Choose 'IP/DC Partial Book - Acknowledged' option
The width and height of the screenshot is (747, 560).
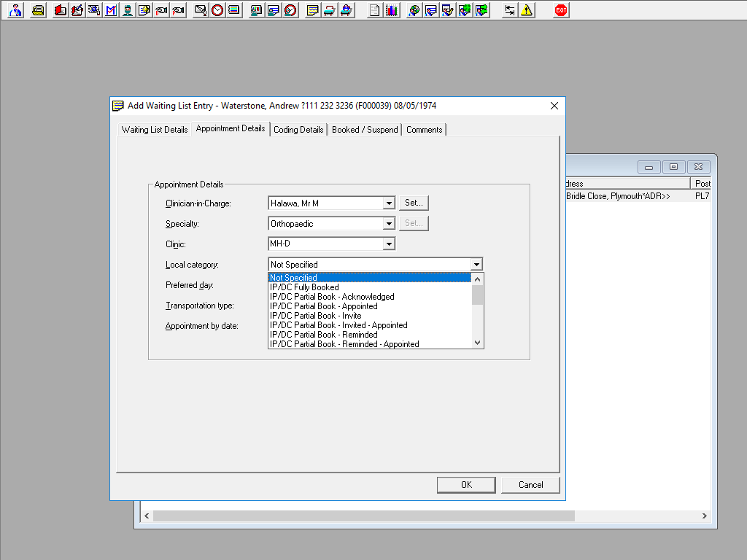(x=370, y=297)
